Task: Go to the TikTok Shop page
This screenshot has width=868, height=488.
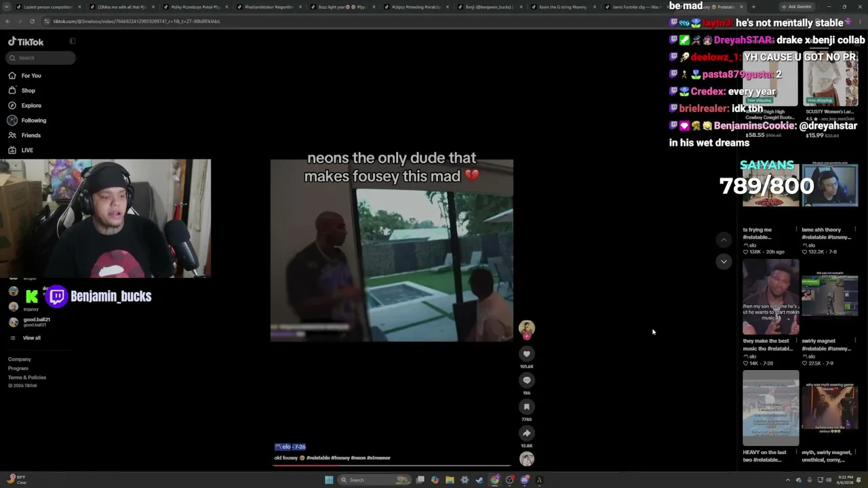Action: (28, 91)
